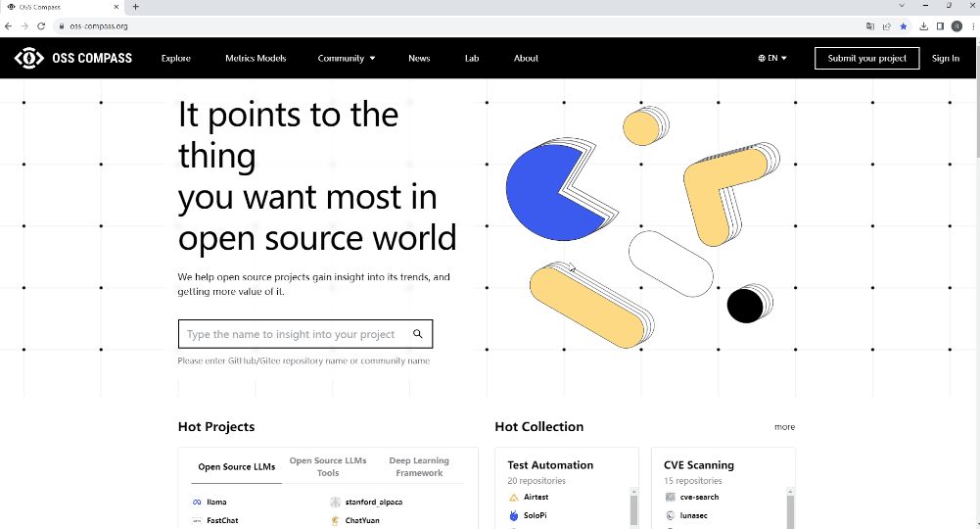Open the Test Automation collection title
Image resolution: width=980 pixels, height=529 pixels.
[x=550, y=465]
